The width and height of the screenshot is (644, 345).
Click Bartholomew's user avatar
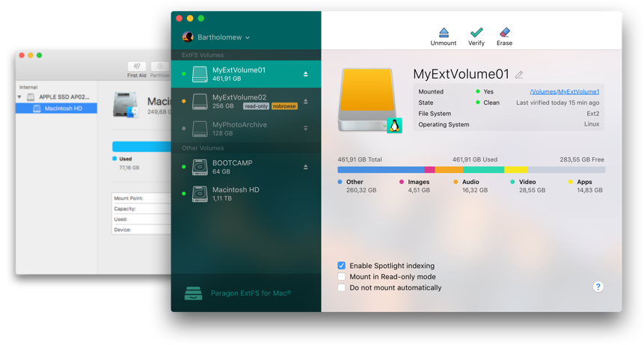(x=188, y=37)
